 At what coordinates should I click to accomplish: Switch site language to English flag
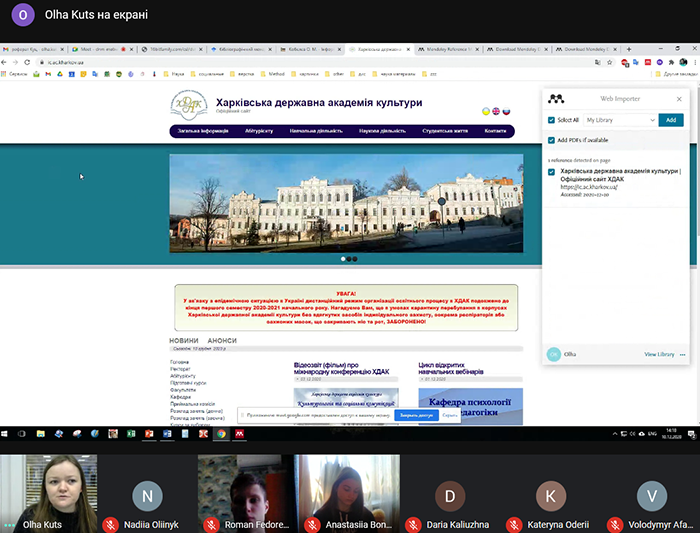496,111
